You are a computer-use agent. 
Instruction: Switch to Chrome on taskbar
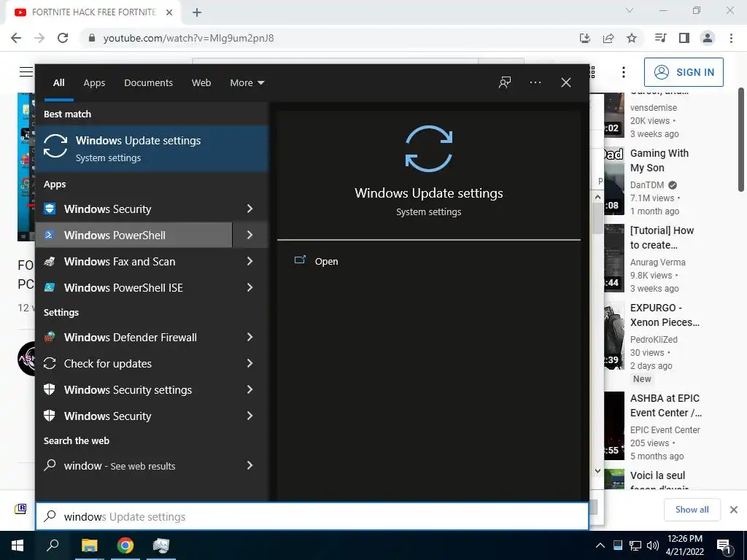click(125, 545)
